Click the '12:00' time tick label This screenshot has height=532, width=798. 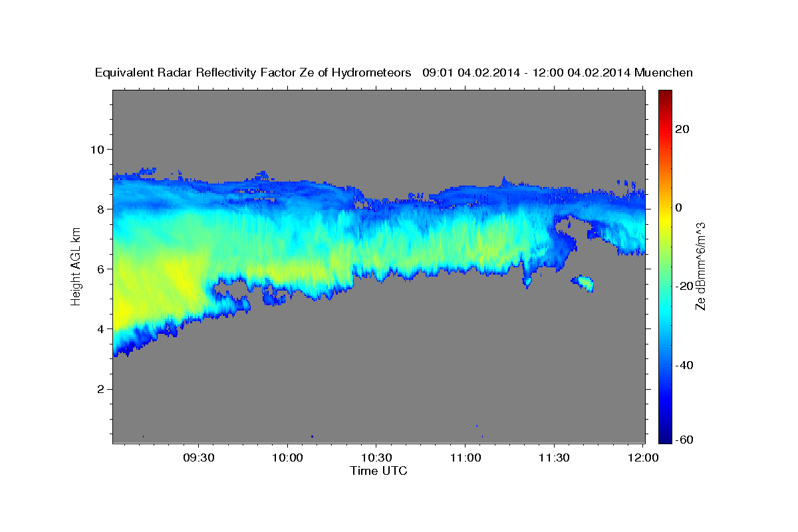pos(643,458)
